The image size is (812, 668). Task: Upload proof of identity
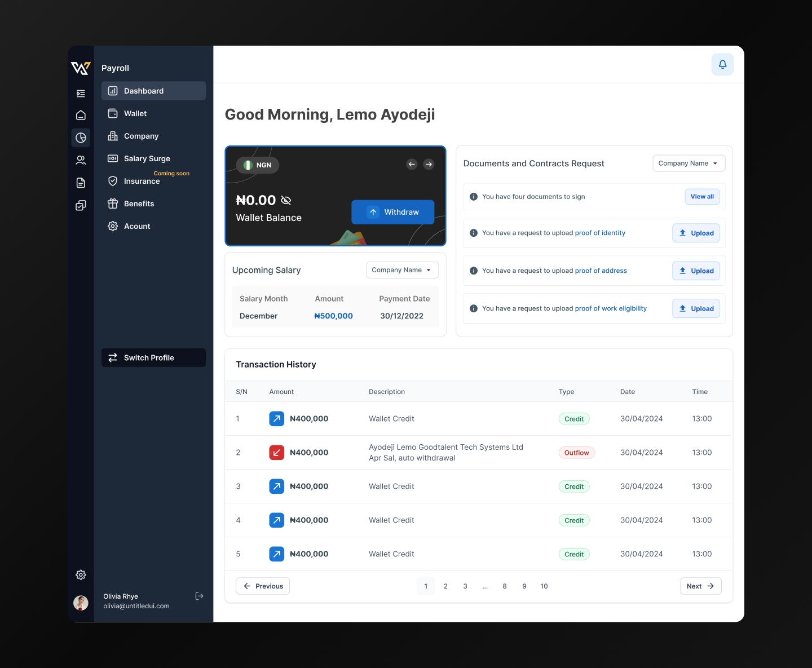tap(696, 233)
